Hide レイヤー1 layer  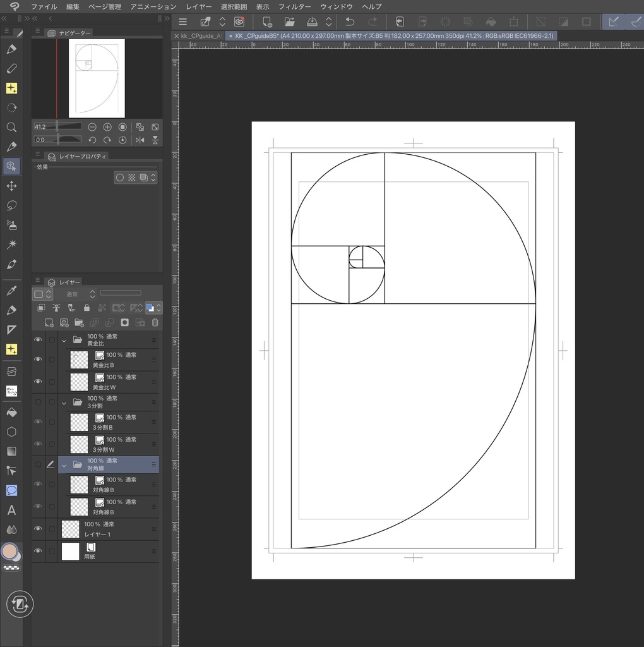tap(38, 529)
